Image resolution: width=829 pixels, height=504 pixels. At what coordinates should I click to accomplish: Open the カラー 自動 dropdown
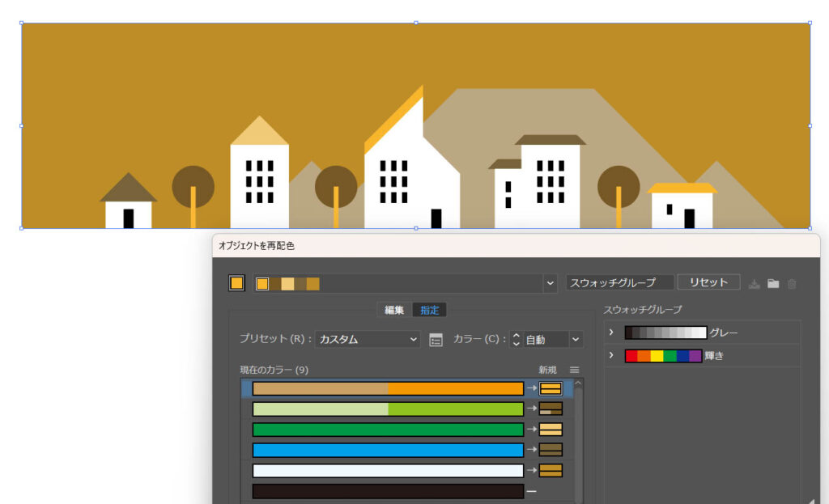pyautogui.click(x=553, y=340)
